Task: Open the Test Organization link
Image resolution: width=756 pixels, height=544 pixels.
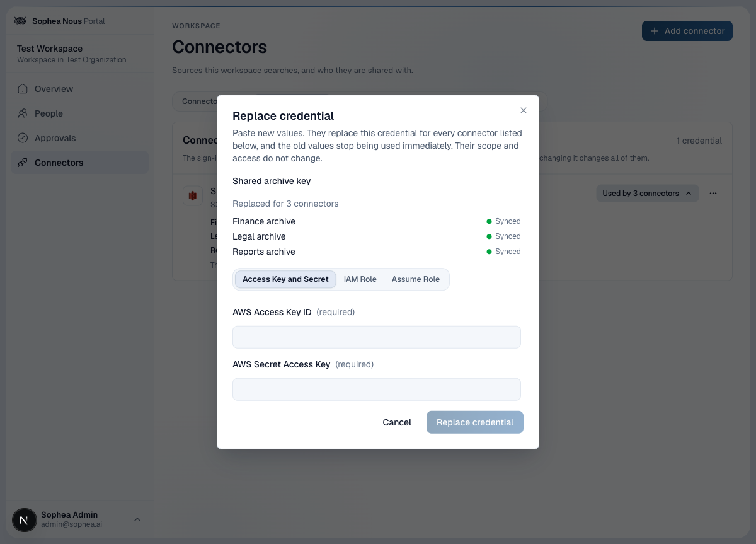Action: 96,60
